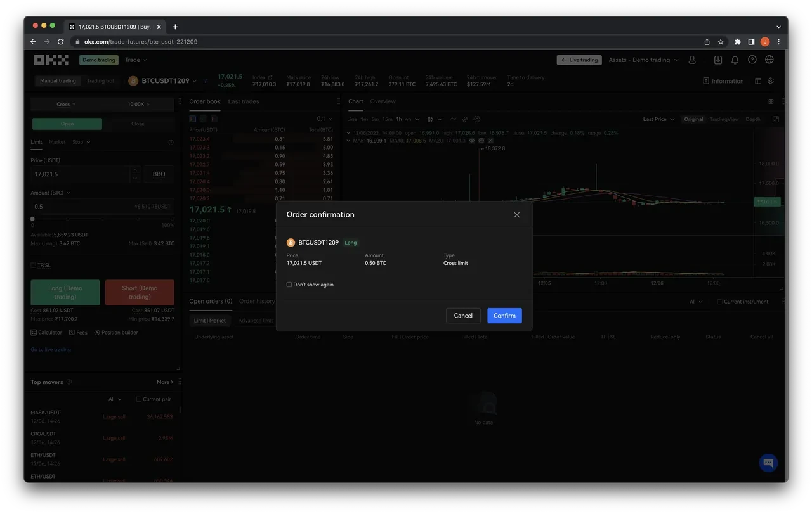Switch chart to TradingView
Viewport: 812px width, 514px height.
point(724,119)
